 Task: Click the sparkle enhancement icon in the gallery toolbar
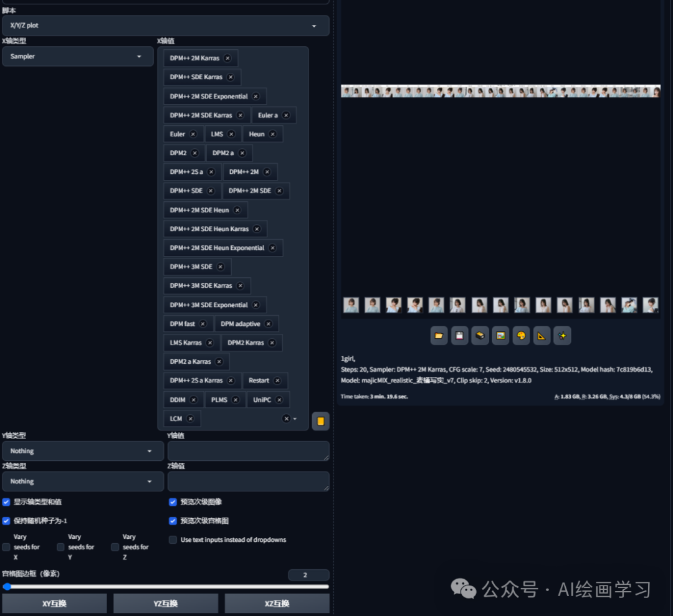pyautogui.click(x=562, y=335)
